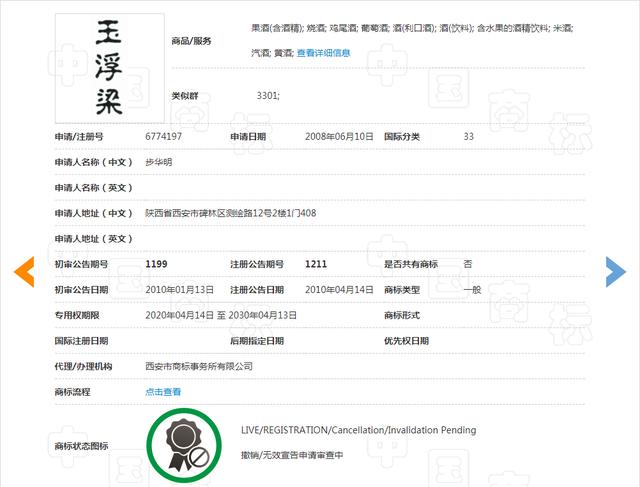Screen dimensions: 640x487
Task: Select similar group value 3301;
Action: coord(268,96)
